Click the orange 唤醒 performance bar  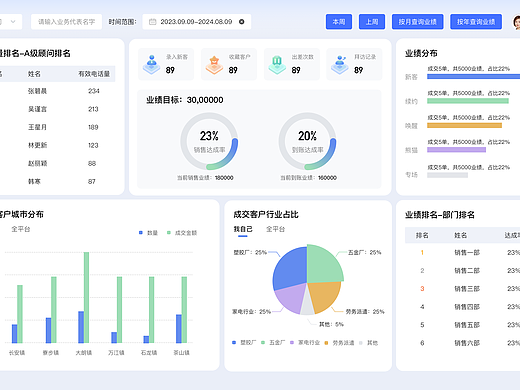464,125
